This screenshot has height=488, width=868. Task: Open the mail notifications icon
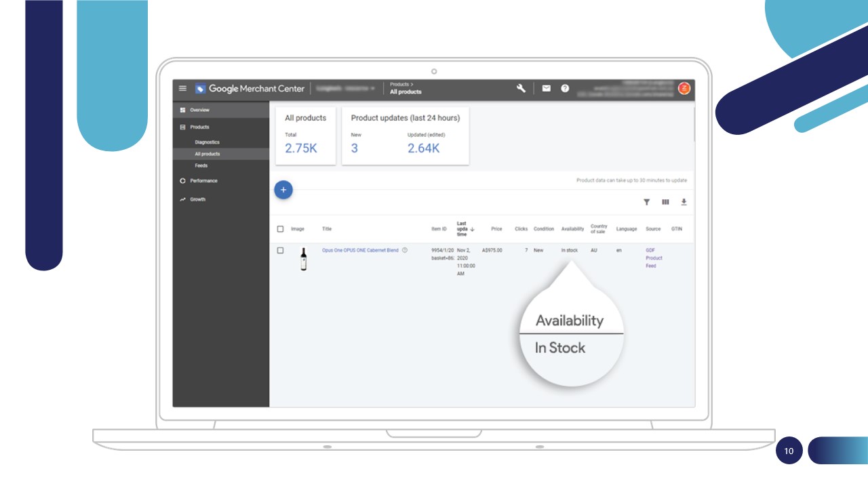point(546,89)
